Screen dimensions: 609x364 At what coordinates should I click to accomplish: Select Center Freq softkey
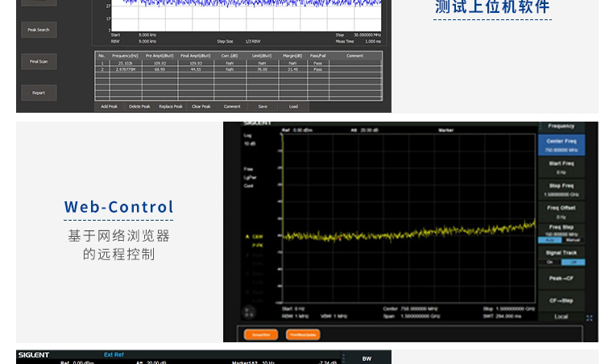click(561, 145)
